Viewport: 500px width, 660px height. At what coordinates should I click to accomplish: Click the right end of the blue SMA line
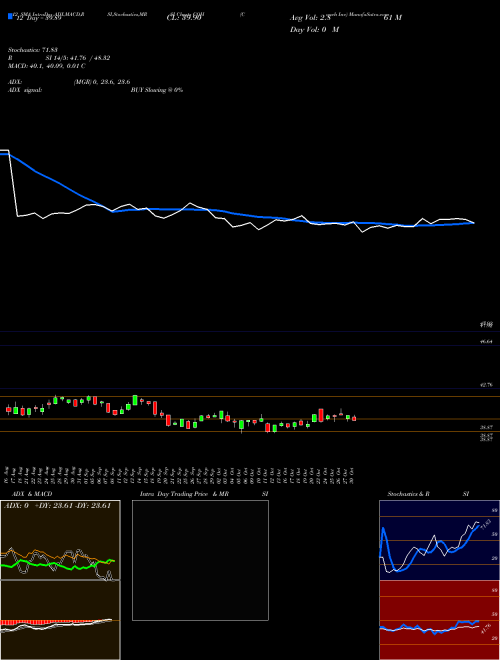coord(474,223)
